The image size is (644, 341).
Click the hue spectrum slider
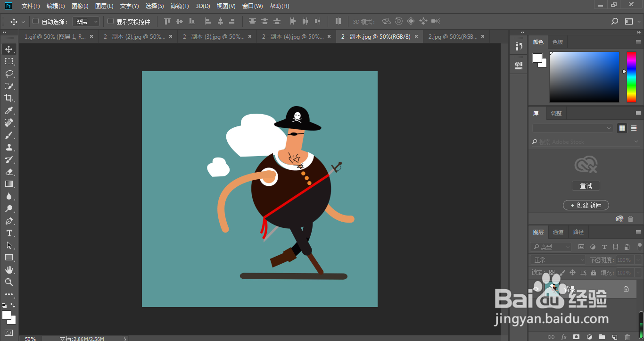[631, 77]
